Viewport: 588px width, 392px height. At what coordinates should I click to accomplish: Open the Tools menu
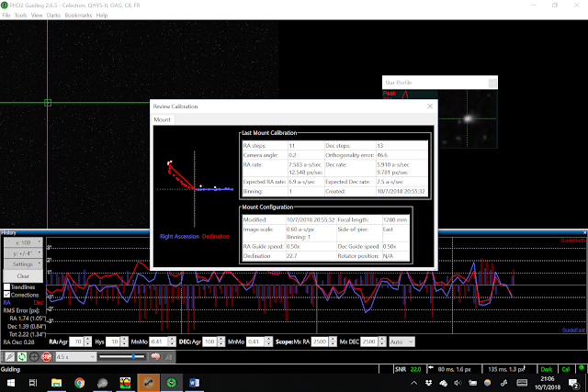[x=20, y=15]
